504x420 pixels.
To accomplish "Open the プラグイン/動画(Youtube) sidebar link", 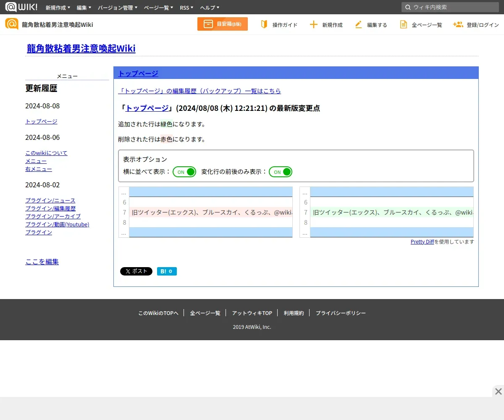I will coord(57,224).
